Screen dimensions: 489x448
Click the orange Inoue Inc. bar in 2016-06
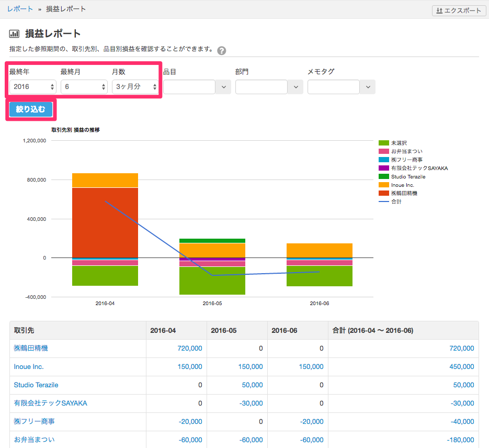point(320,251)
